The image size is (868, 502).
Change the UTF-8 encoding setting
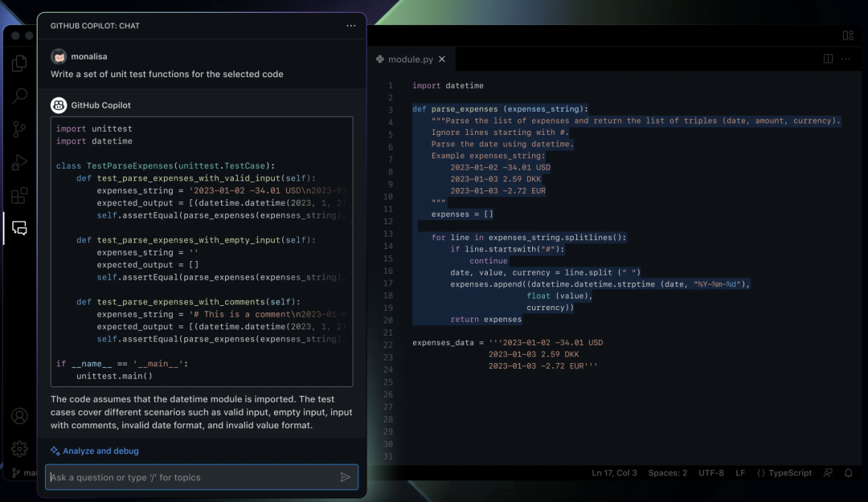pyautogui.click(x=710, y=473)
